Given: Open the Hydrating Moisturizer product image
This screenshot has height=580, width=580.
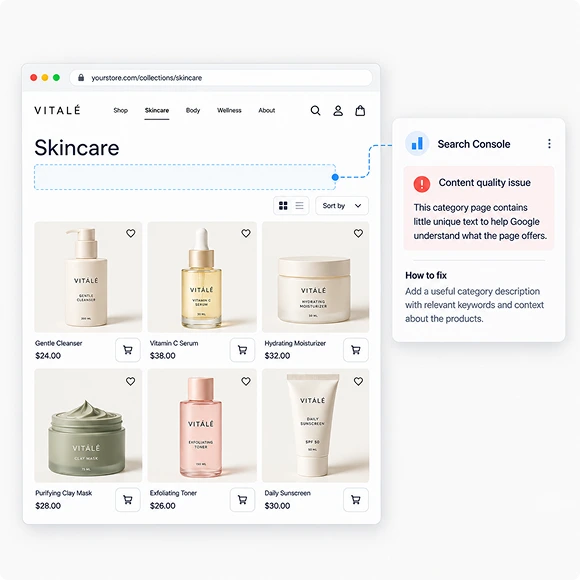Looking at the screenshot, I should click(316, 277).
